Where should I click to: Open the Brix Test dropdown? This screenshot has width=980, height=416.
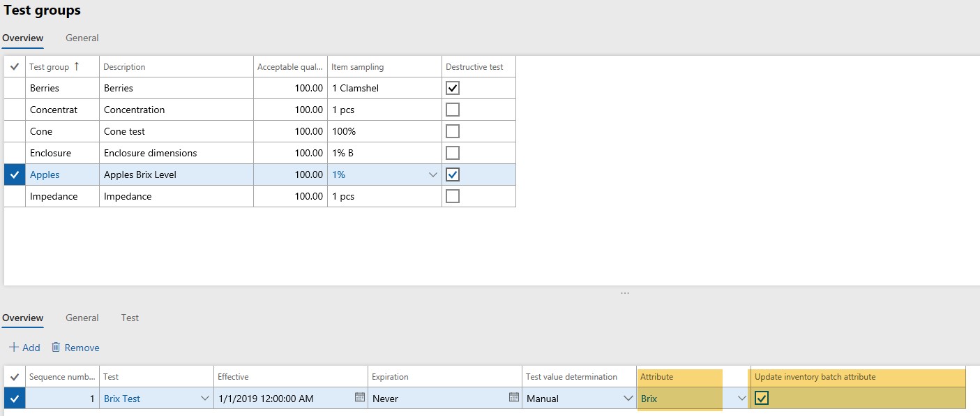coord(205,399)
